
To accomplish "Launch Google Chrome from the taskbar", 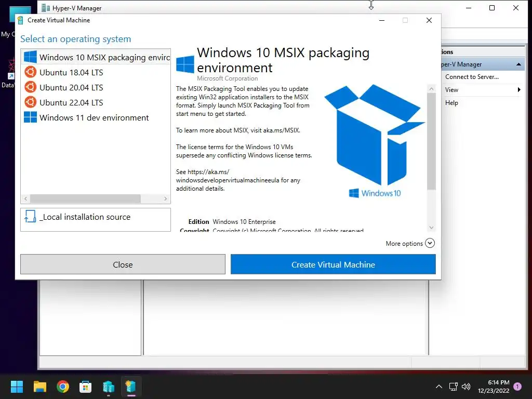I will coord(63,387).
